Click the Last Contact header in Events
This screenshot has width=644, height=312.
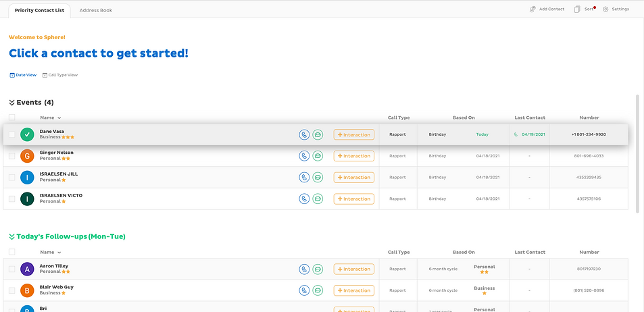(x=530, y=118)
